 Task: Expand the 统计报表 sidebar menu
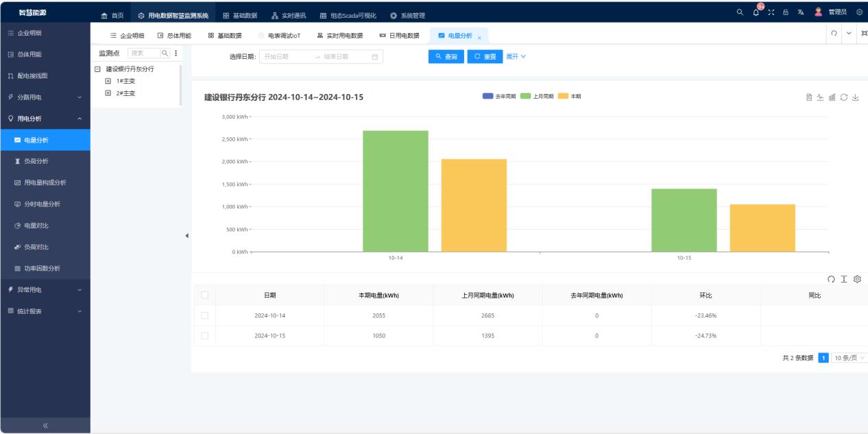[45, 311]
